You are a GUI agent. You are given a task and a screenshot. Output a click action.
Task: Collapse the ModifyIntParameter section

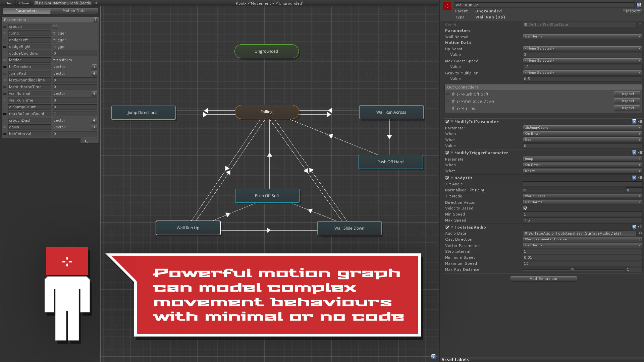pos(452,122)
